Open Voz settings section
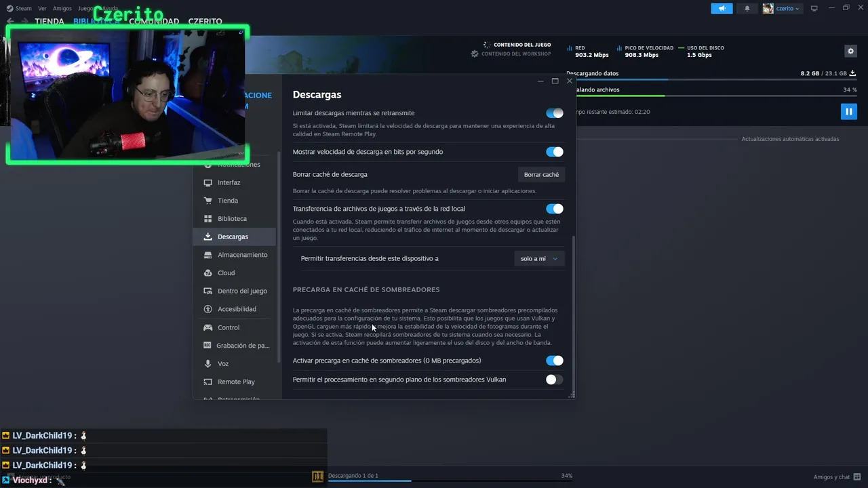 [235, 364]
